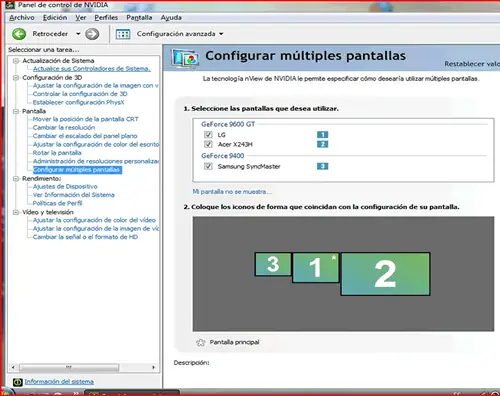Select Políticas de Perfil task
The width and height of the screenshot is (500, 396).
click(57, 203)
